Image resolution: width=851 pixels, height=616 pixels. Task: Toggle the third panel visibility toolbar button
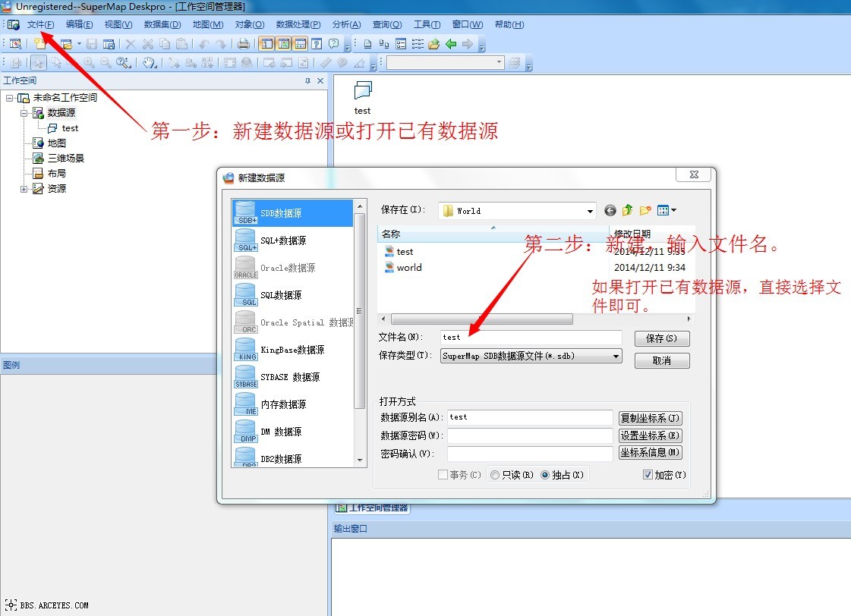(x=300, y=44)
